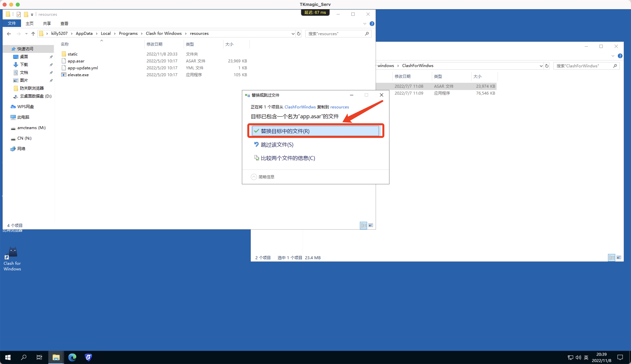Unpin 桌面 from quick access
631x364 pixels.
pos(51,57)
